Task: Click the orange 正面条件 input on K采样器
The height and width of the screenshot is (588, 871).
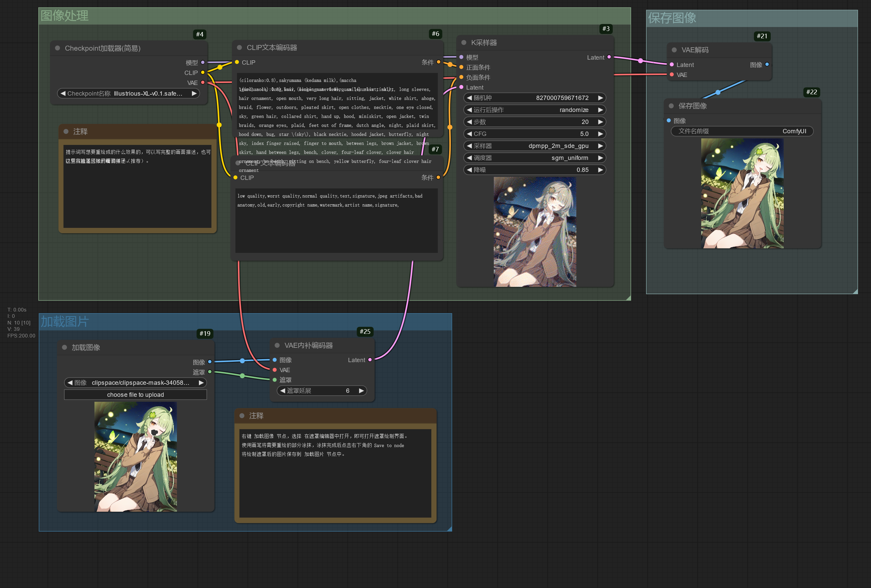Action: tap(461, 67)
